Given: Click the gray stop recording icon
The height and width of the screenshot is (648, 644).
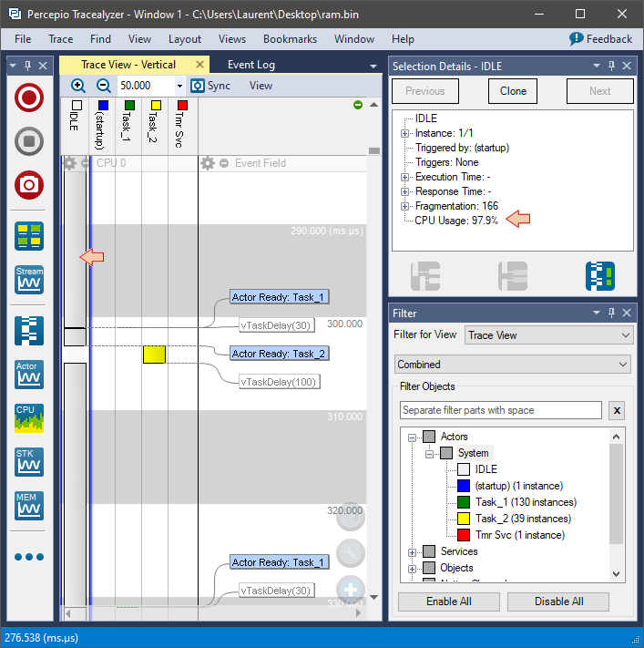Looking at the screenshot, I should click(x=29, y=141).
